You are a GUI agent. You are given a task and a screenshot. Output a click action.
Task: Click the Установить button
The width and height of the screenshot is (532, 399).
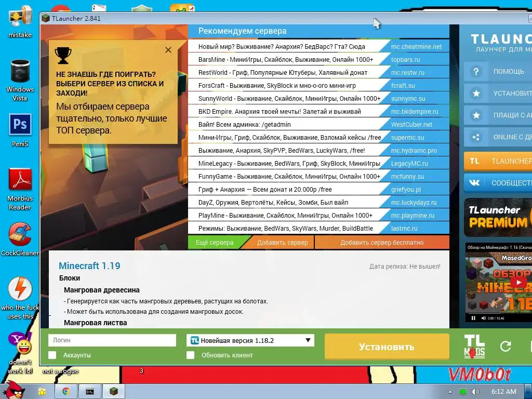(387, 347)
